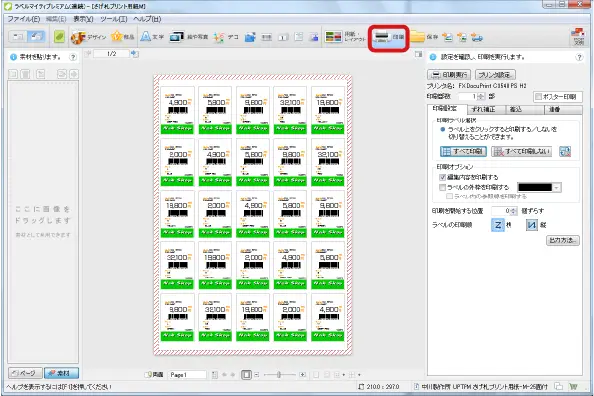Toggle 両面 (double-sided) option in bottom bar
Screen dimensions: 594x396
coord(154,375)
